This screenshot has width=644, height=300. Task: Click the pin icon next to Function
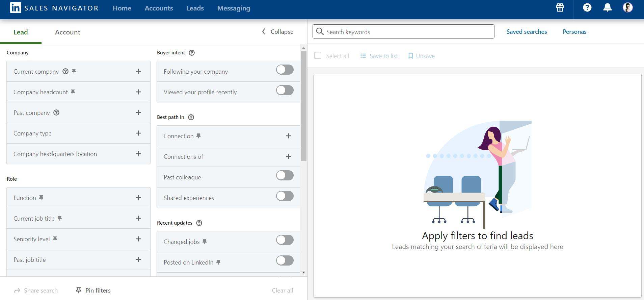[41, 198]
